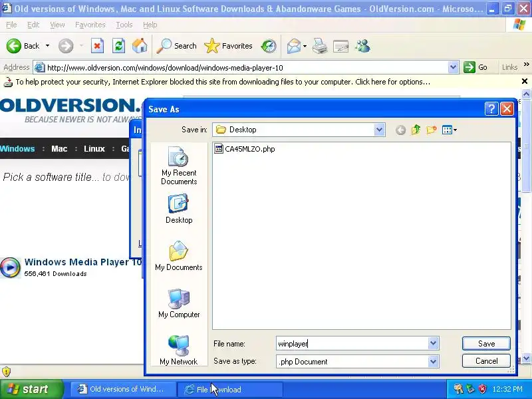Open the Views menu icon in Save As
Viewport: 532px width, 399px height.
tap(450, 130)
